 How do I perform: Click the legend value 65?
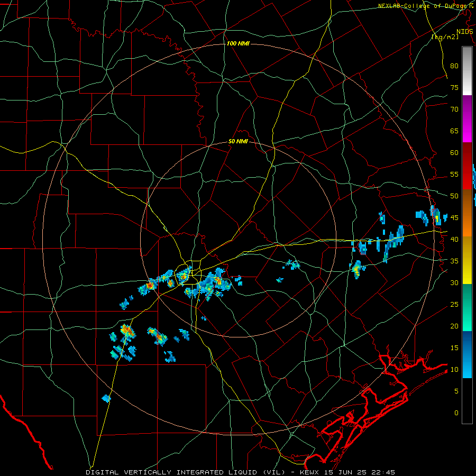click(454, 131)
